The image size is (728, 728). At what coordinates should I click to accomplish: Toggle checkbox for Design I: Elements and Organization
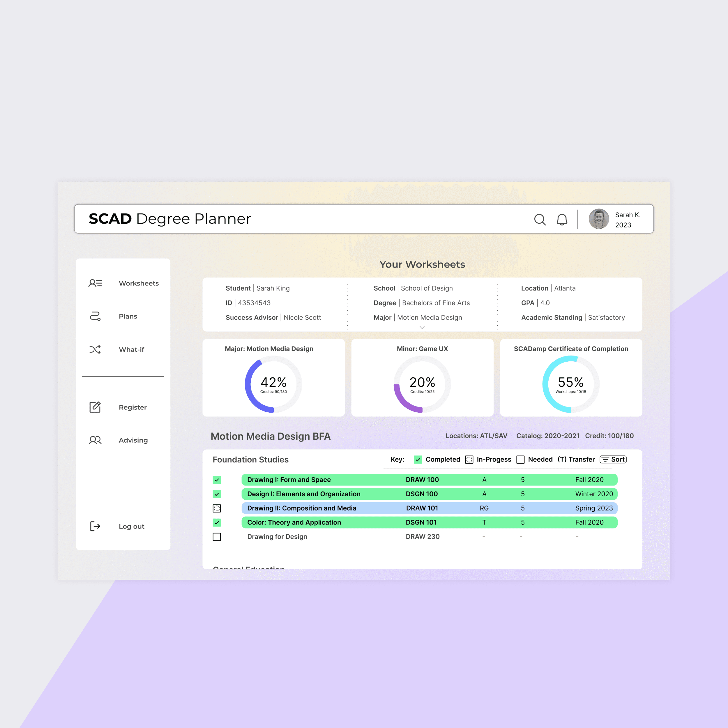(x=217, y=494)
